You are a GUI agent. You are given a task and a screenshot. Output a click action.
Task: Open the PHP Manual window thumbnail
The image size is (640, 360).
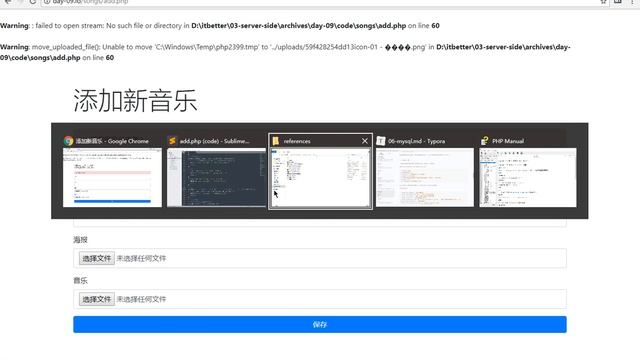(528, 178)
